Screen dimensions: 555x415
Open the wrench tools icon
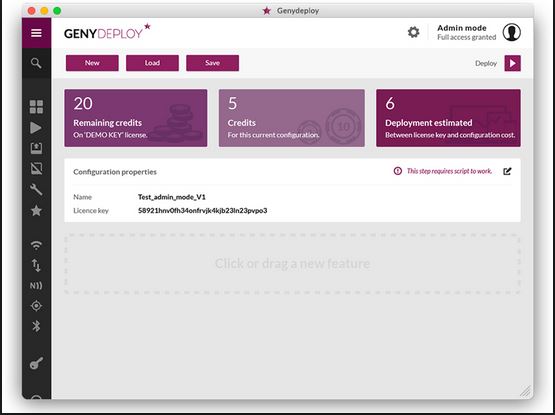(36, 189)
